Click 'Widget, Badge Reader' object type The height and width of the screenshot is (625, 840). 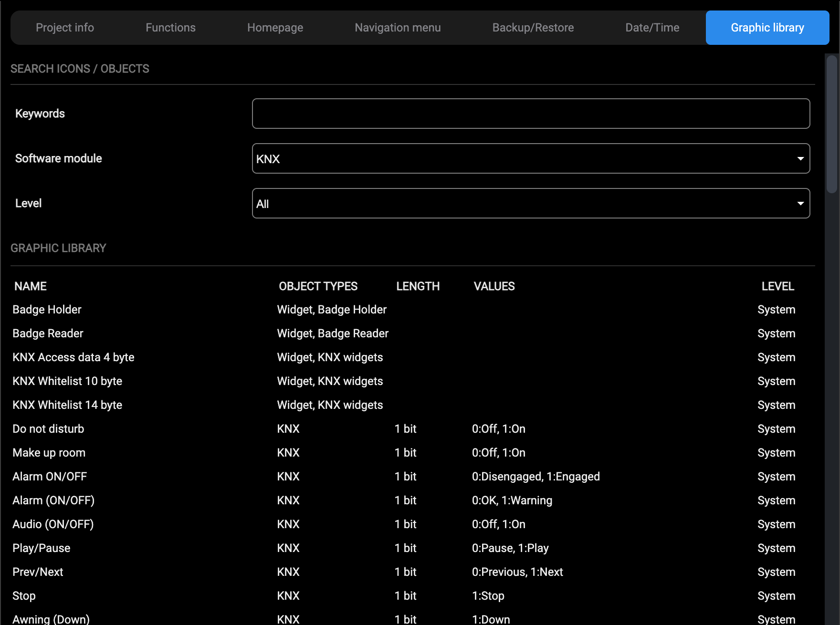pos(333,333)
